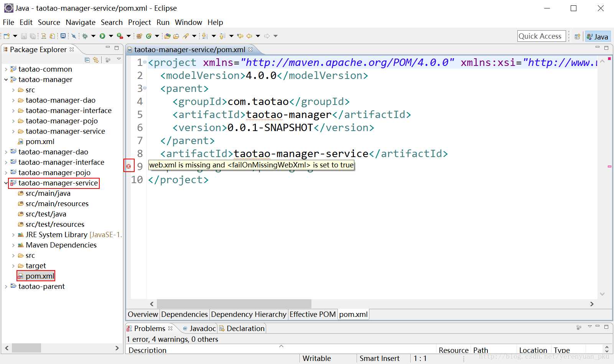The height and width of the screenshot is (364, 614).
Task: Select pom.xml under taotao-manager-service
Action: tap(36, 276)
